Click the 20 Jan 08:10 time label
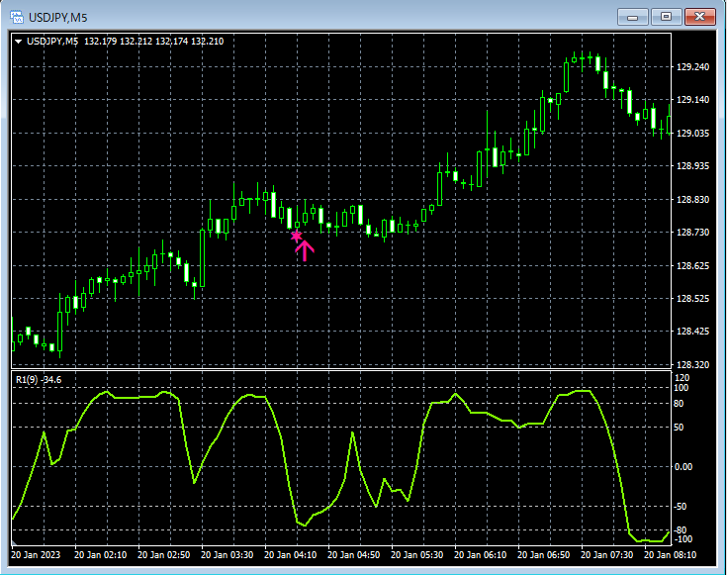Viewport: 728px width, 575px height. click(670, 554)
